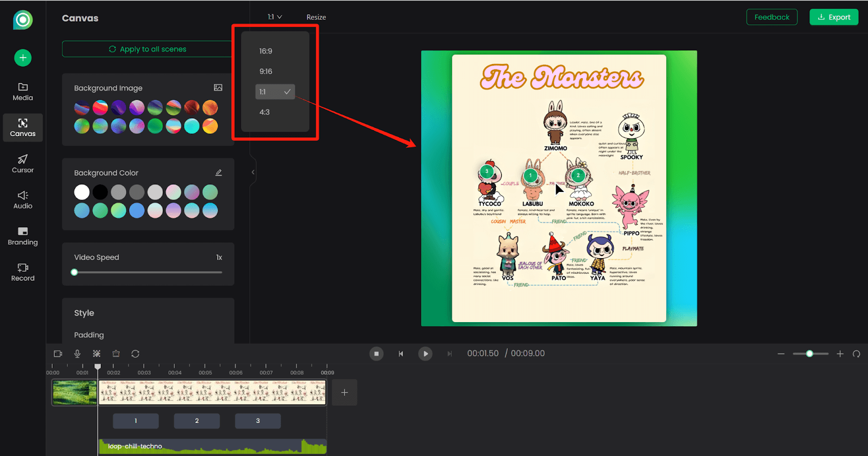Click the timeline delete trash icon
This screenshot has height=456, width=868.
point(116,354)
